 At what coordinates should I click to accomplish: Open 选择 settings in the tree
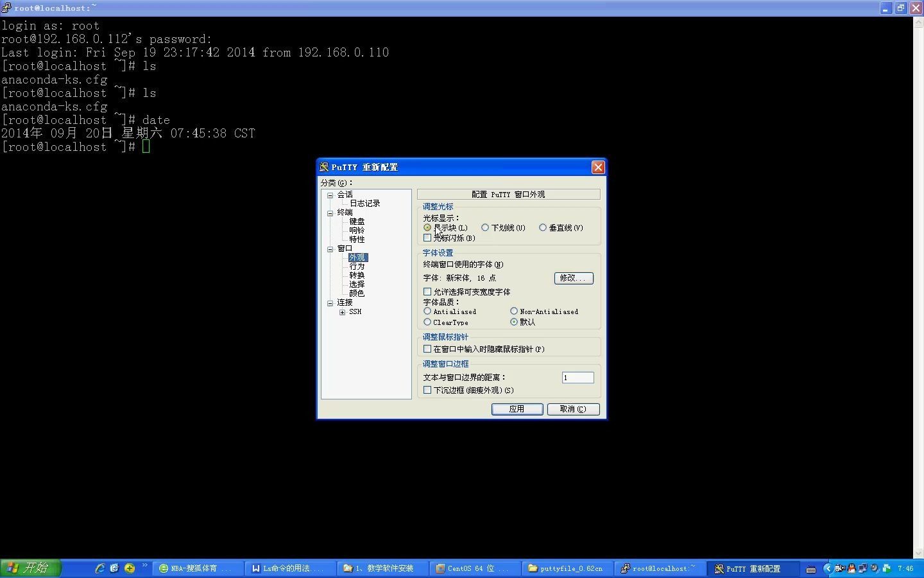pyautogui.click(x=357, y=285)
